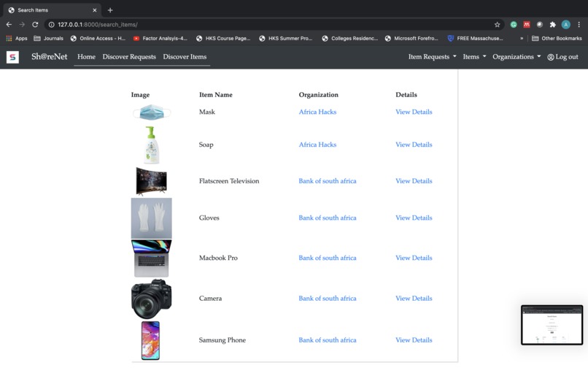Open the Grammarly extension icon

[514, 24]
